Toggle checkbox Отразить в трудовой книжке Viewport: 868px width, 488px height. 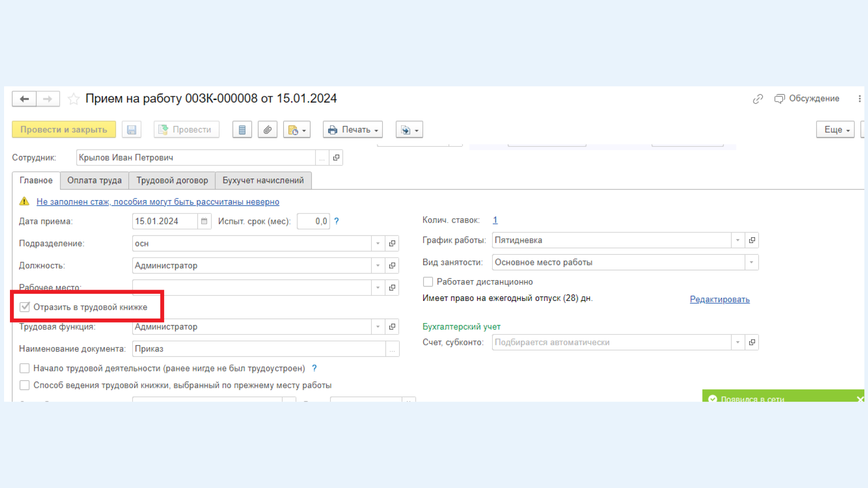tap(24, 307)
